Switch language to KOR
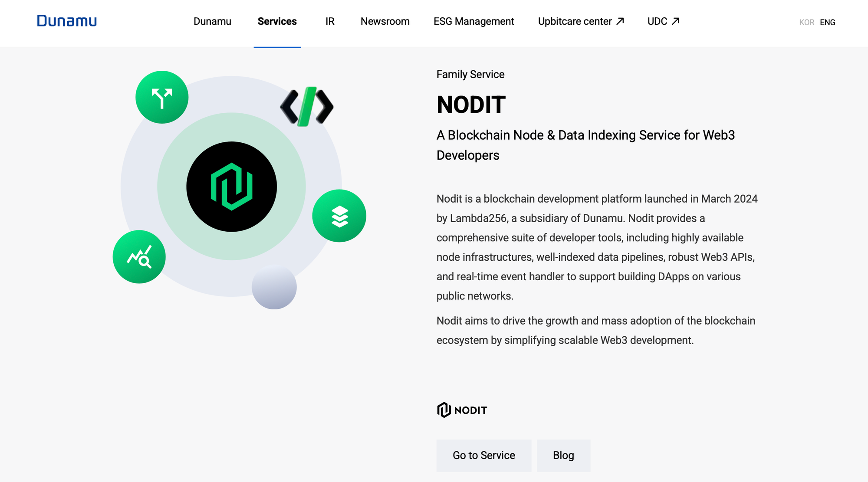The image size is (868, 482). (x=806, y=23)
